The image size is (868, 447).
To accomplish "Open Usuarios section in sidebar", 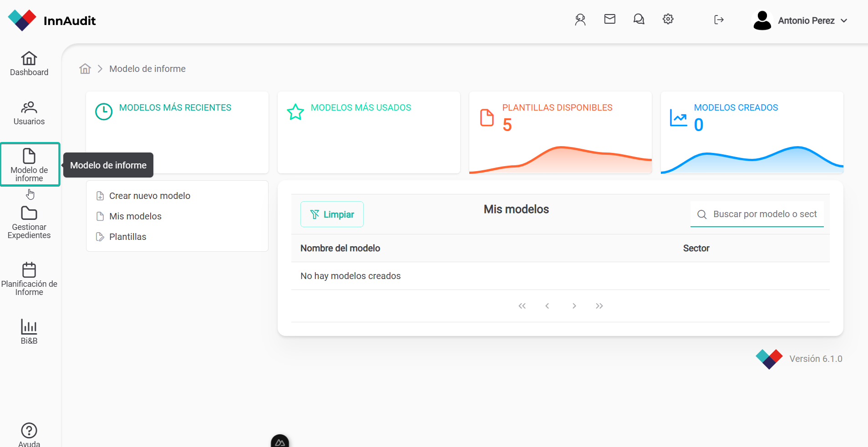I will coord(29,113).
